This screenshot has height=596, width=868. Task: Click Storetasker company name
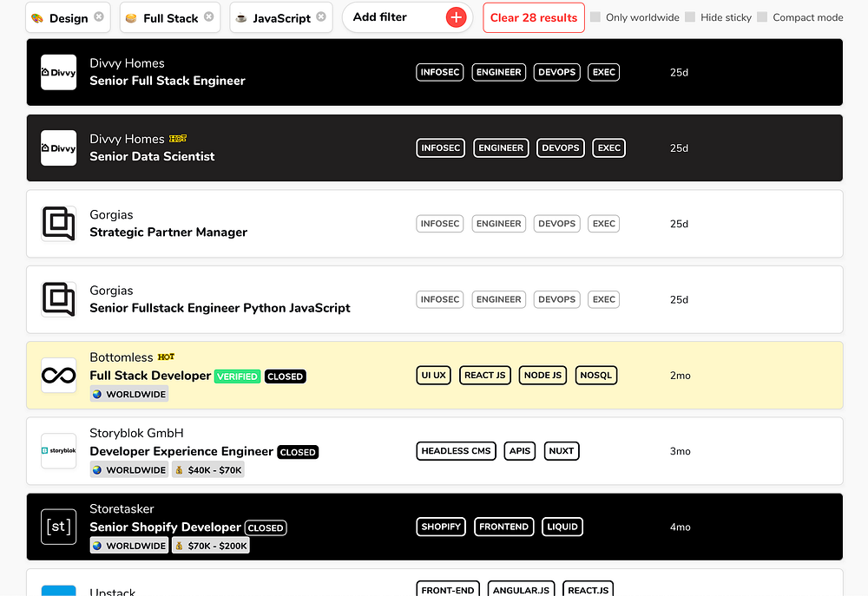click(122, 509)
